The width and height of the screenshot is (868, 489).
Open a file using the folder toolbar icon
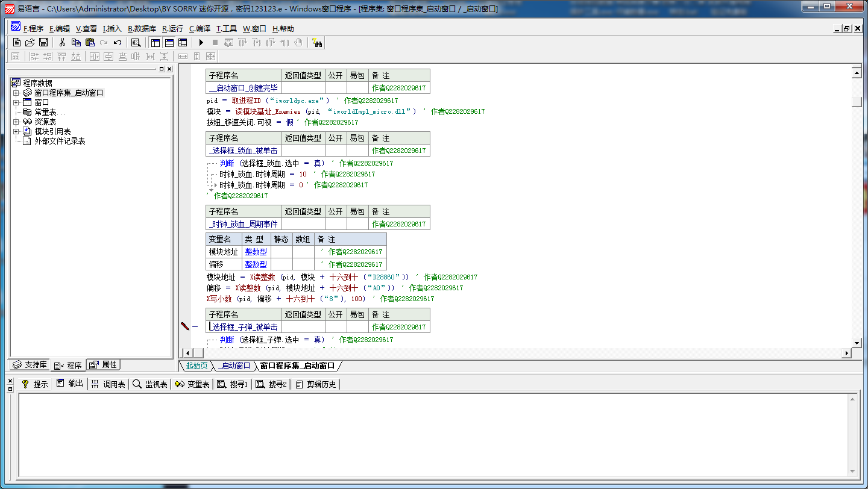pyautogui.click(x=30, y=42)
